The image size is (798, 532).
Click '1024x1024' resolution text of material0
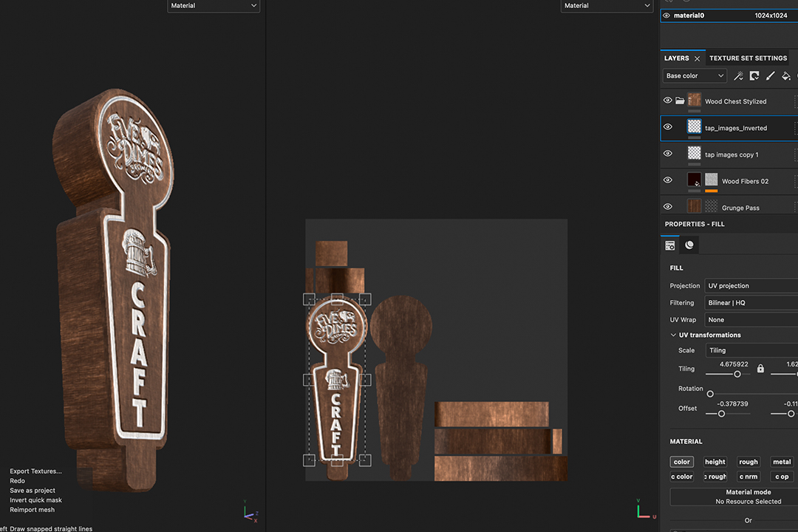point(771,16)
